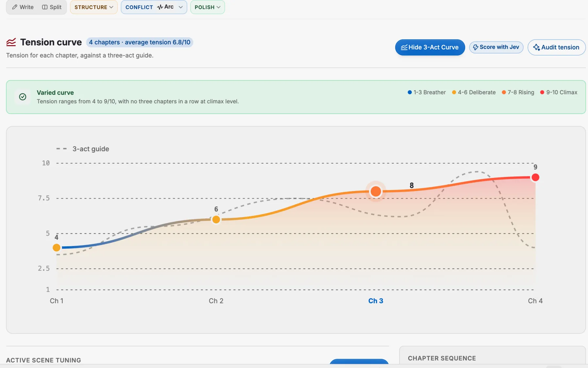Click Score with Jev button

pyautogui.click(x=496, y=47)
